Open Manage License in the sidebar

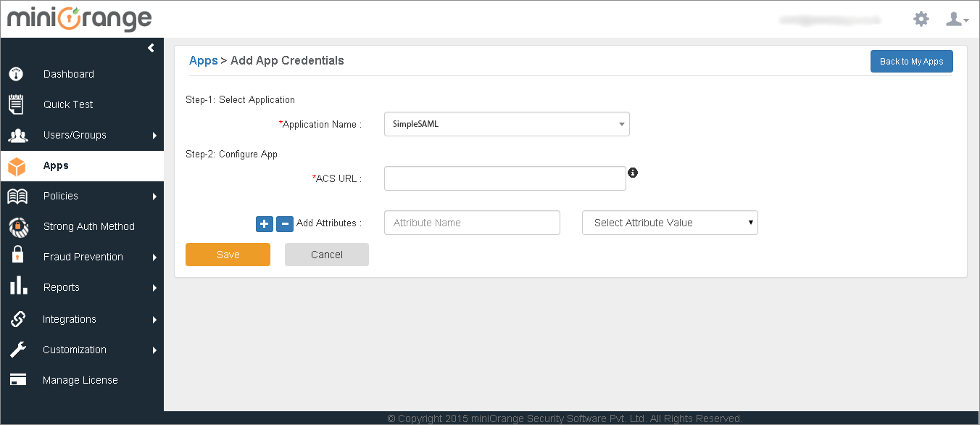point(82,380)
